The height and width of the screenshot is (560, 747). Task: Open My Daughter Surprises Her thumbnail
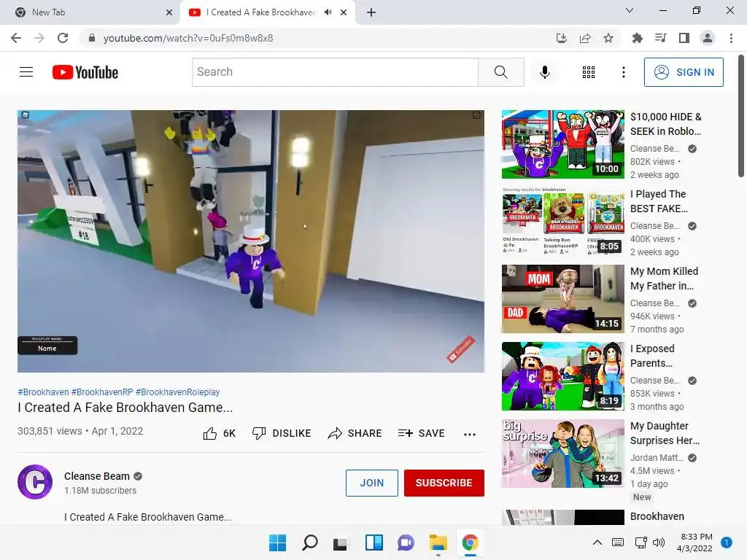(x=562, y=454)
